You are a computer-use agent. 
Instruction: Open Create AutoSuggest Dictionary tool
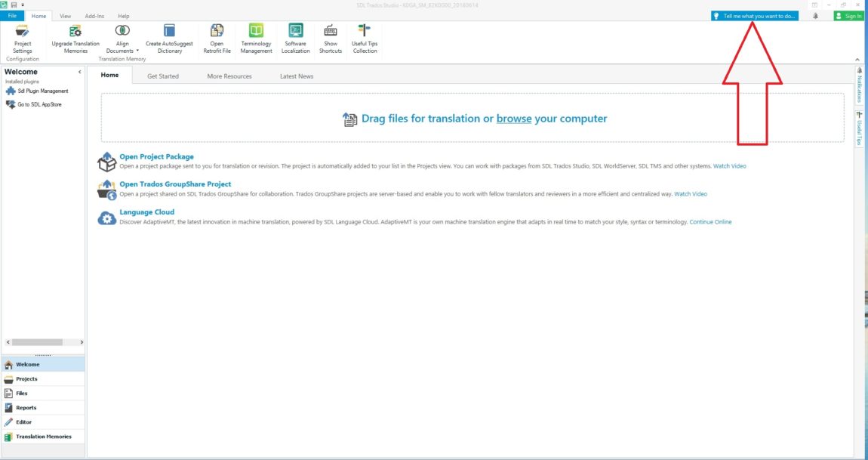[169, 39]
